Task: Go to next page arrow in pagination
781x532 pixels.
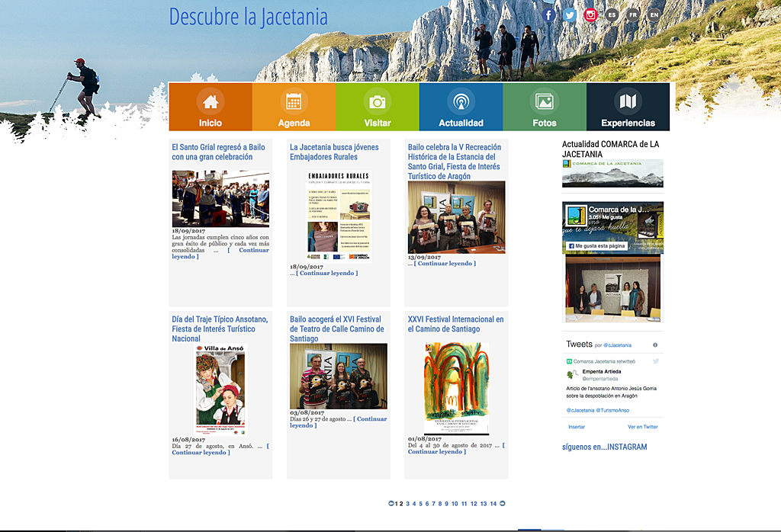Action: tap(503, 504)
